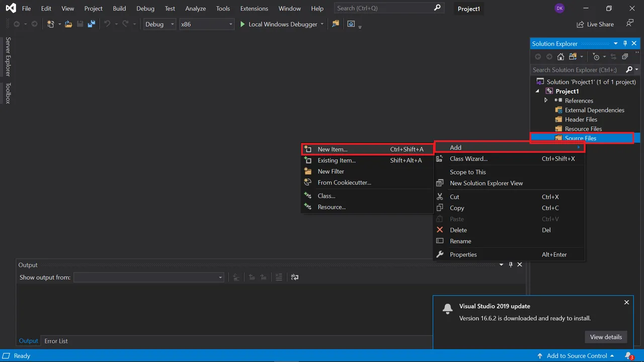The height and width of the screenshot is (362, 644).
Task: Click the Solution Explorer search magnifier icon
Action: tap(629, 70)
